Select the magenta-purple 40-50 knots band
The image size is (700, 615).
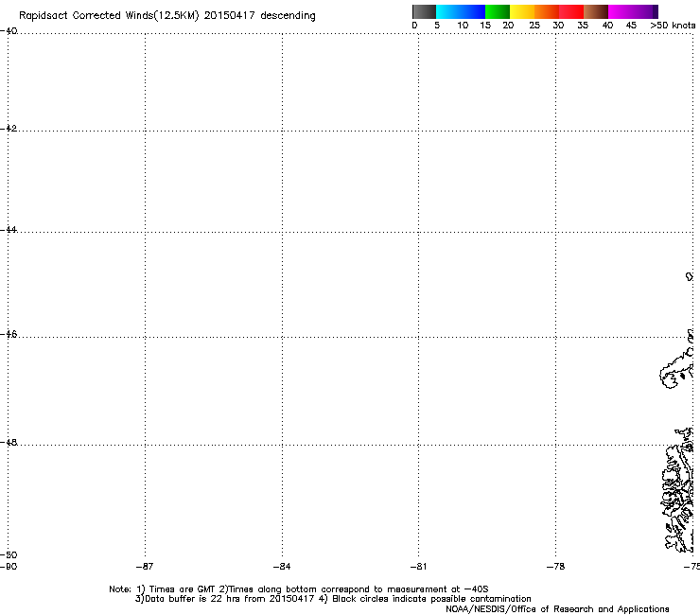click(x=633, y=11)
